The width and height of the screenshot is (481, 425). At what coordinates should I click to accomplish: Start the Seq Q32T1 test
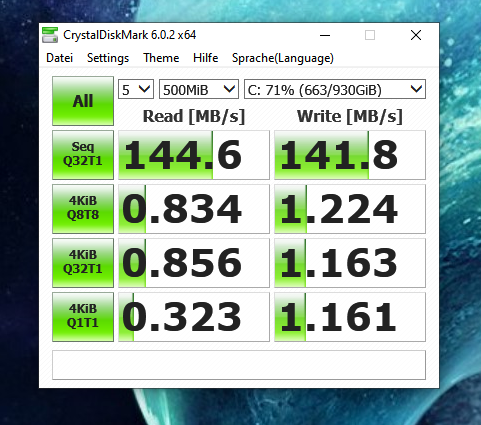(x=83, y=155)
